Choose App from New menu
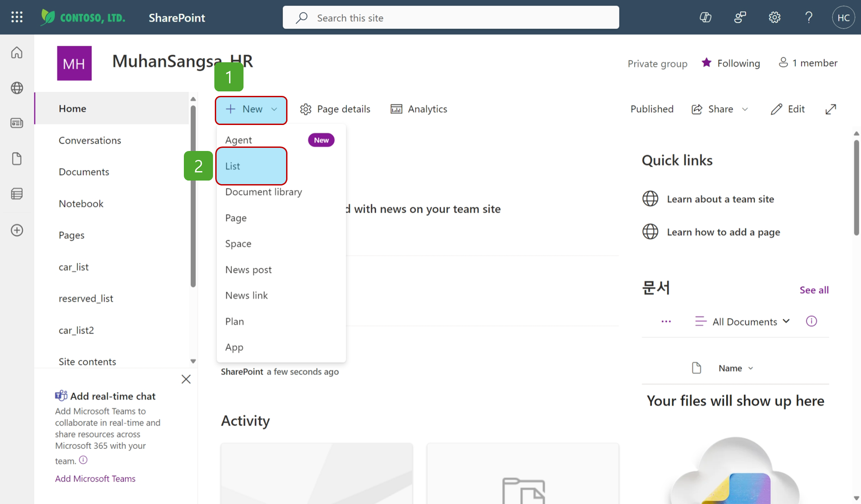Image resolution: width=861 pixels, height=504 pixels. 281,347
